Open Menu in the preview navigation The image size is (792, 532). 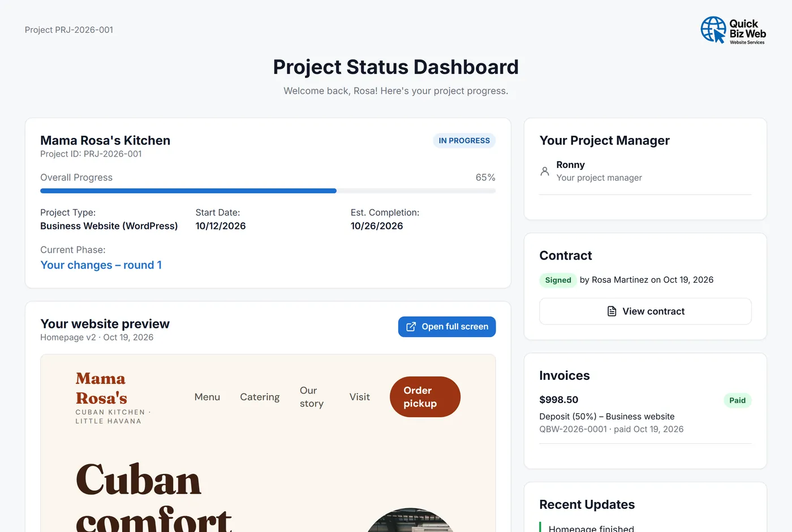tap(207, 397)
